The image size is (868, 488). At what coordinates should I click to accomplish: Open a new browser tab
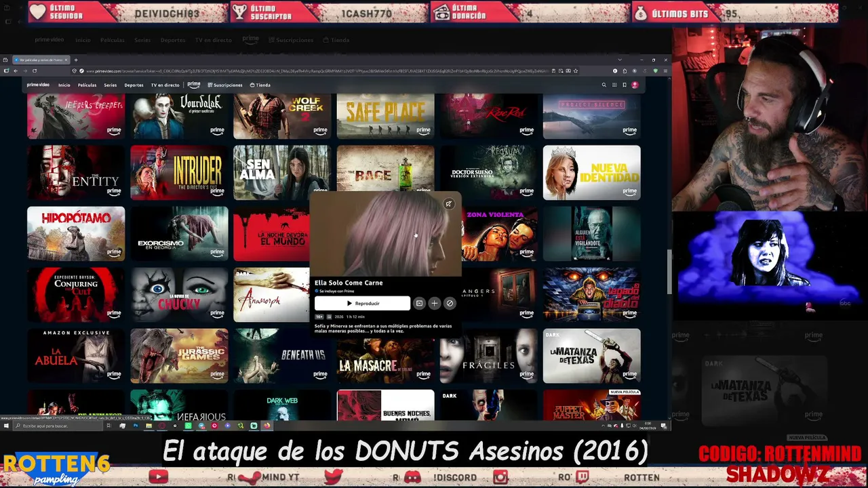[76, 60]
